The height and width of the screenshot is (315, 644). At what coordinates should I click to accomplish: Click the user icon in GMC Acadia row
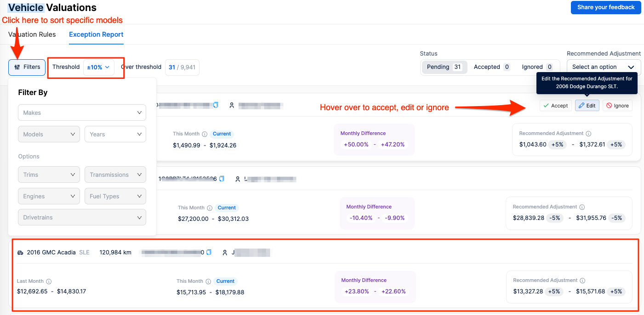point(225,253)
